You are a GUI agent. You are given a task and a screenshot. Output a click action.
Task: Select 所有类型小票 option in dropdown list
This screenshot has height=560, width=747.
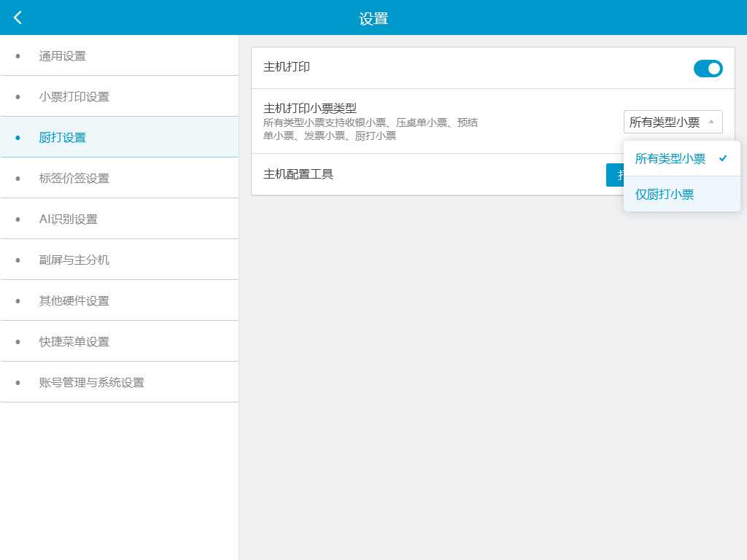682,158
